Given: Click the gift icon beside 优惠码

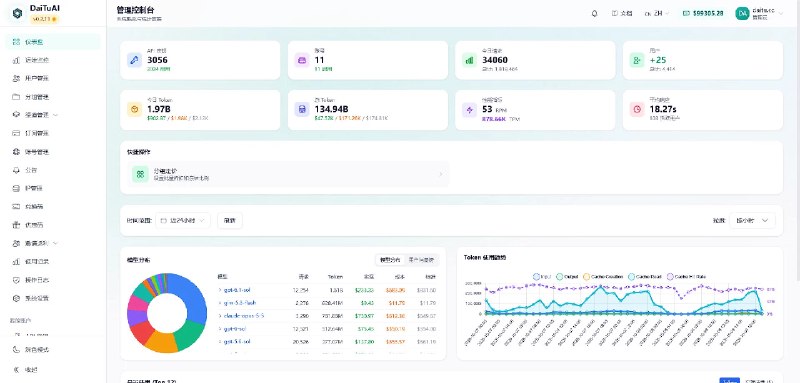Looking at the screenshot, I should [16, 225].
